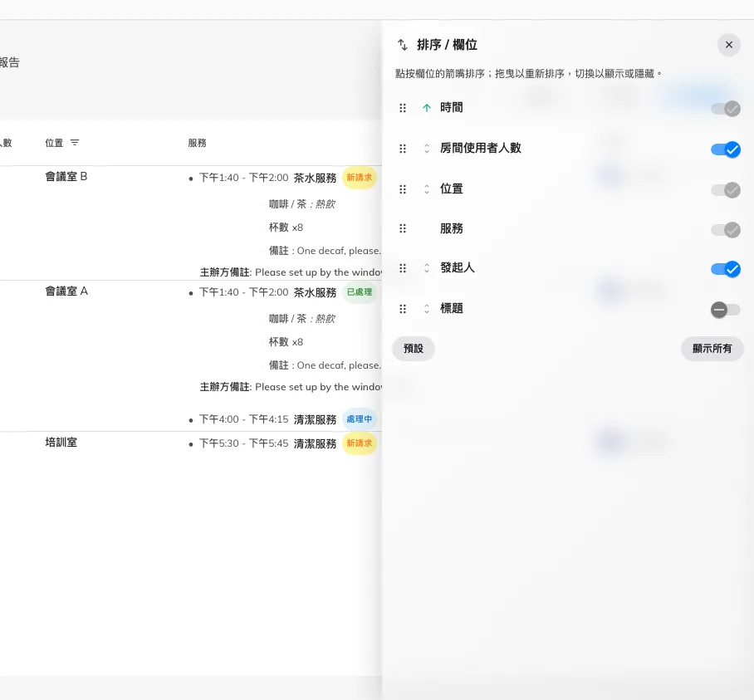Click sort arrows beside 房間使用者人數

[427, 149]
